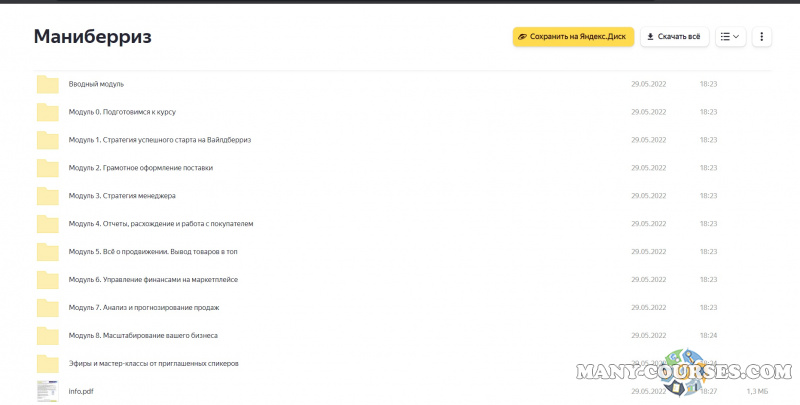Screen dimensions: 800x405
Task: Click the folder icon for Эфиры и мастер-классы
Action: pos(47,364)
